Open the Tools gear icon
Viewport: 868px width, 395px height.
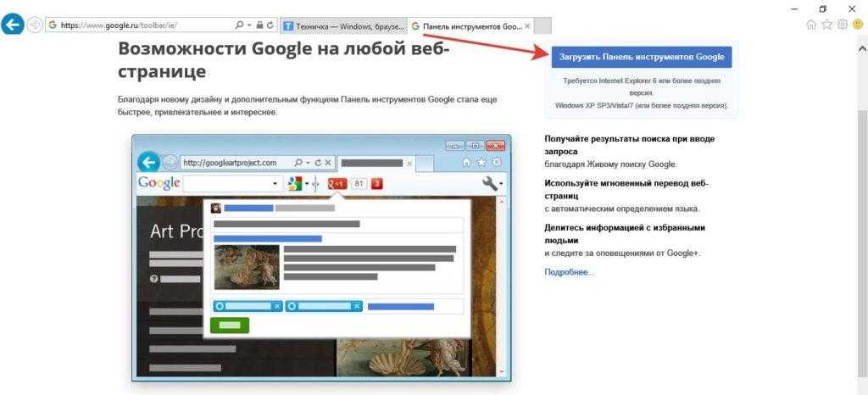(x=842, y=25)
